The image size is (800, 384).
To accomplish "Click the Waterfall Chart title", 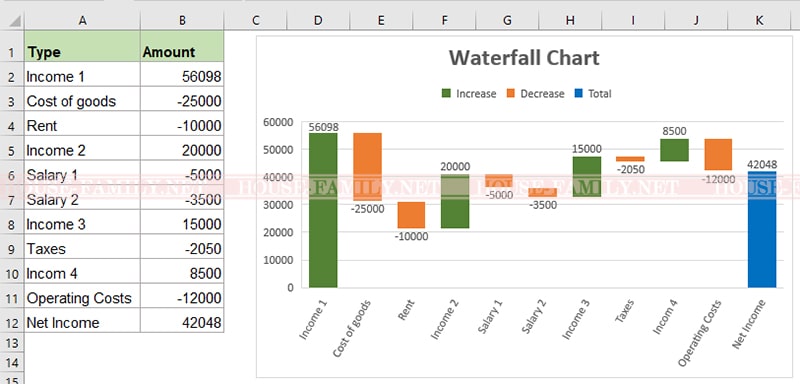I will click(524, 58).
